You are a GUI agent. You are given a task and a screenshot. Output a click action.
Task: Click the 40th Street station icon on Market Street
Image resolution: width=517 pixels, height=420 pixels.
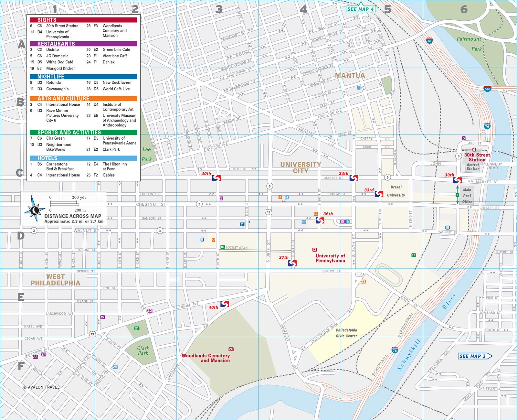click(216, 178)
